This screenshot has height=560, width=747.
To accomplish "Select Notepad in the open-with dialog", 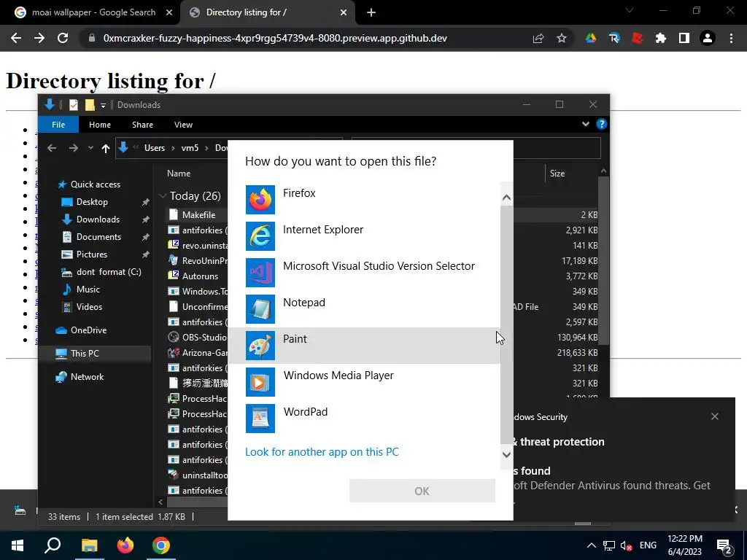I will point(365,308).
